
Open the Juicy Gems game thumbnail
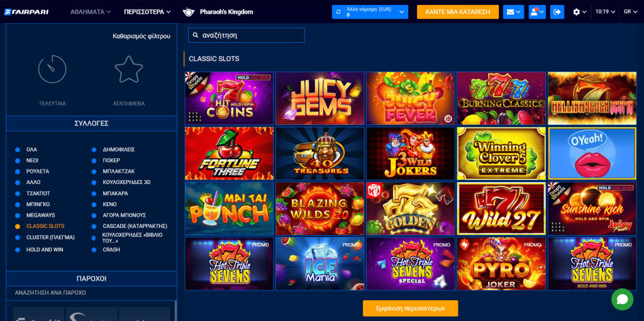pos(320,98)
